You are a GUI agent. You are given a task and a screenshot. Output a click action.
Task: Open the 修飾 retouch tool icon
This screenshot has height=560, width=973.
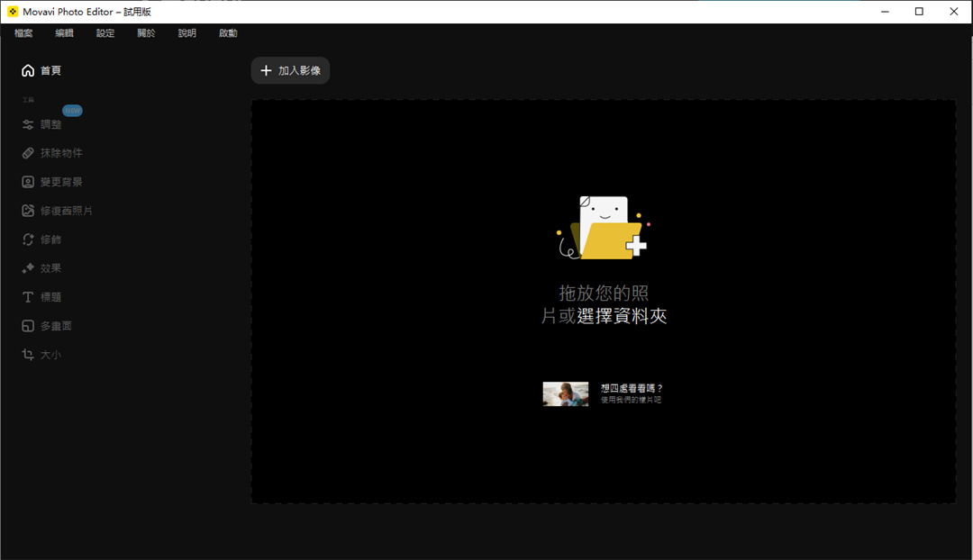click(x=28, y=239)
